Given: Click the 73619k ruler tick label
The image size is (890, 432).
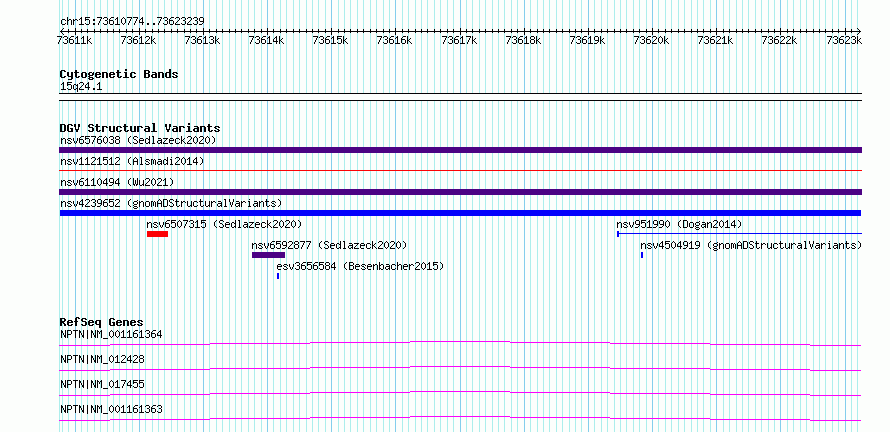Looking at the screenshot, I should click(588, 40).
